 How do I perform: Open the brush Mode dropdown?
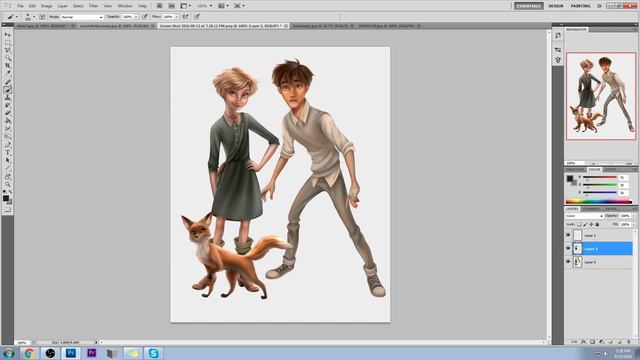pyautogui.click(x=82, y=17)
